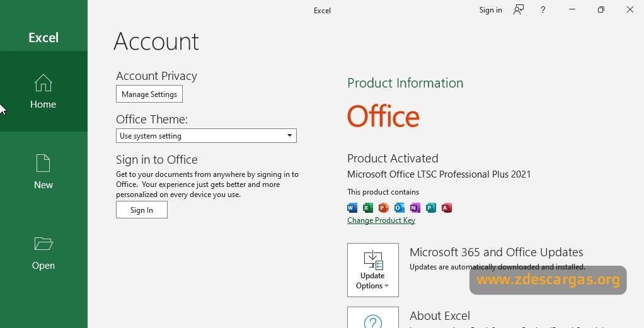Click the About Excel heading text

(x=440, y=315)
